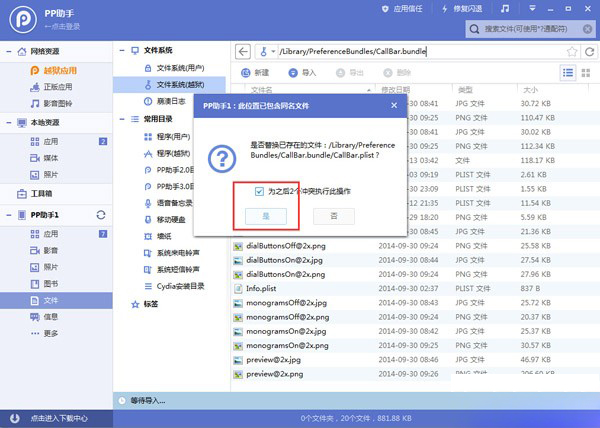Open 崩溃日志 tree item
Screen dimensions: 600x428
click(165, 101)
